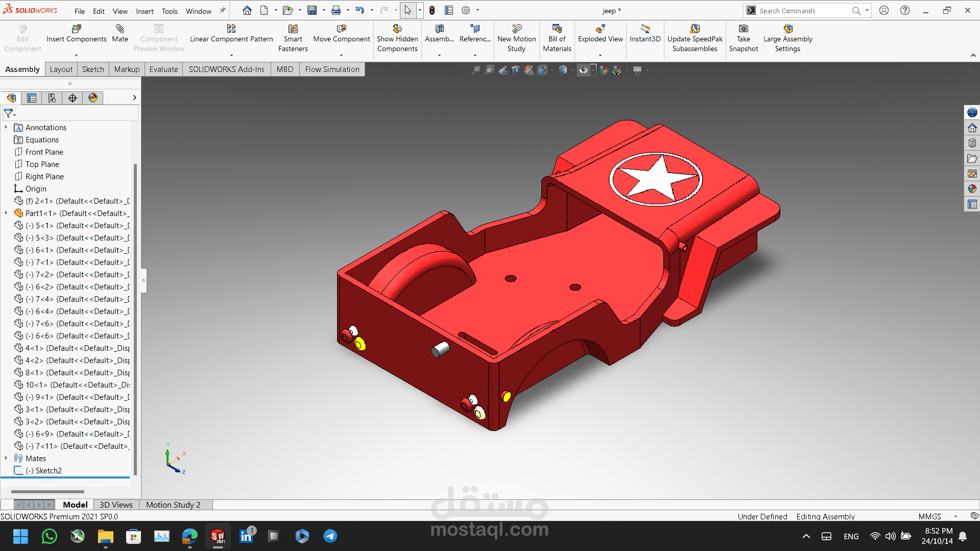Image resolution: width=980 pixels, height=551 pixels.
Task: Select the Mate tool
Action: pyautogui.click(x=120, y=29)
